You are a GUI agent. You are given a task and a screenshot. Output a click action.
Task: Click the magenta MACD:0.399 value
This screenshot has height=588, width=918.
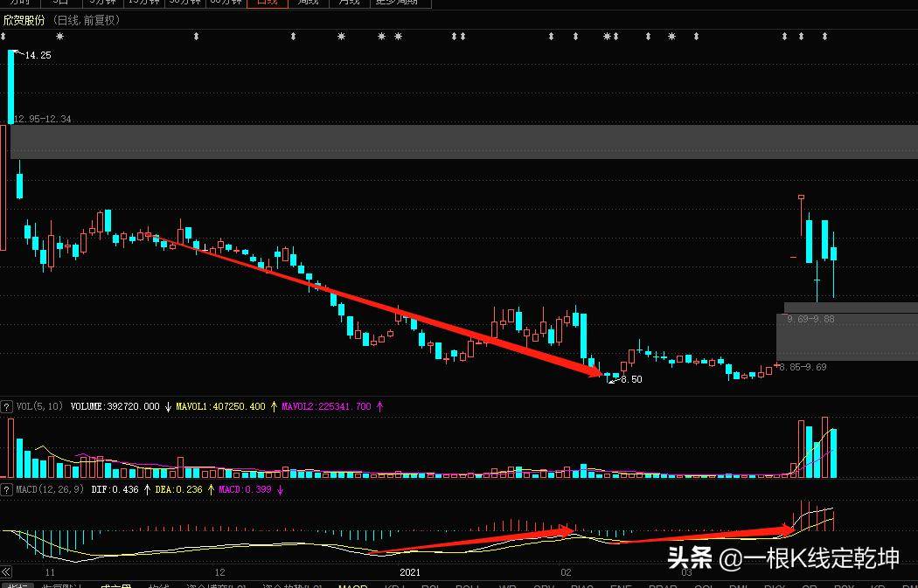245,489
